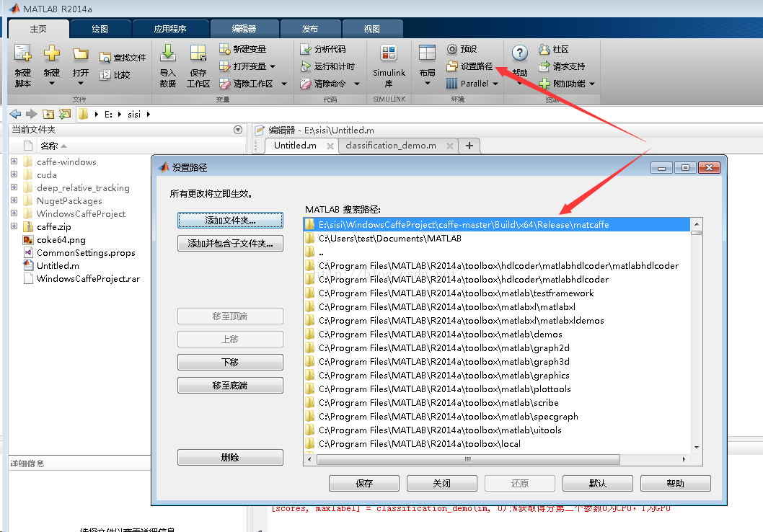
Task: Switch to the Home (主页) ribbon tab
Action: point(38,29)
